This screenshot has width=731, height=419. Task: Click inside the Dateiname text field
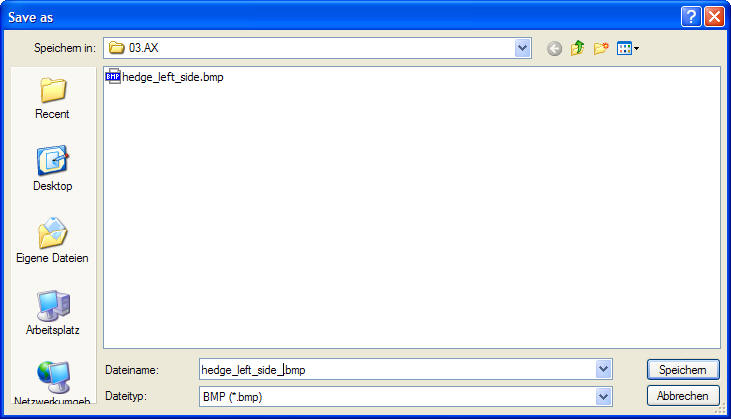pyautogui.click(x=397, y=370)
